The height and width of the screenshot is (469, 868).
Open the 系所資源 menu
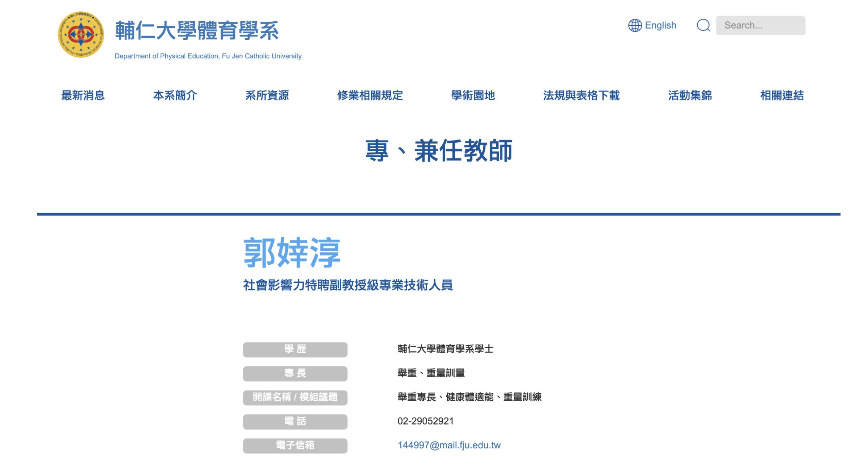click(x=267, y=95)
